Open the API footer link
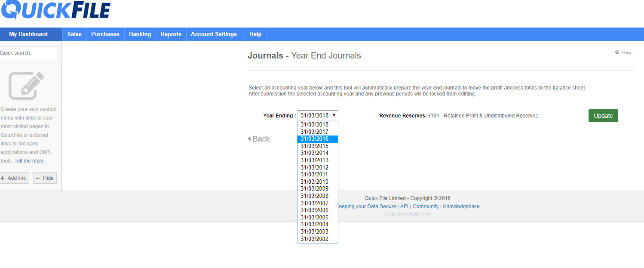Screen dimensions: 644x268 tap(404, 206)
